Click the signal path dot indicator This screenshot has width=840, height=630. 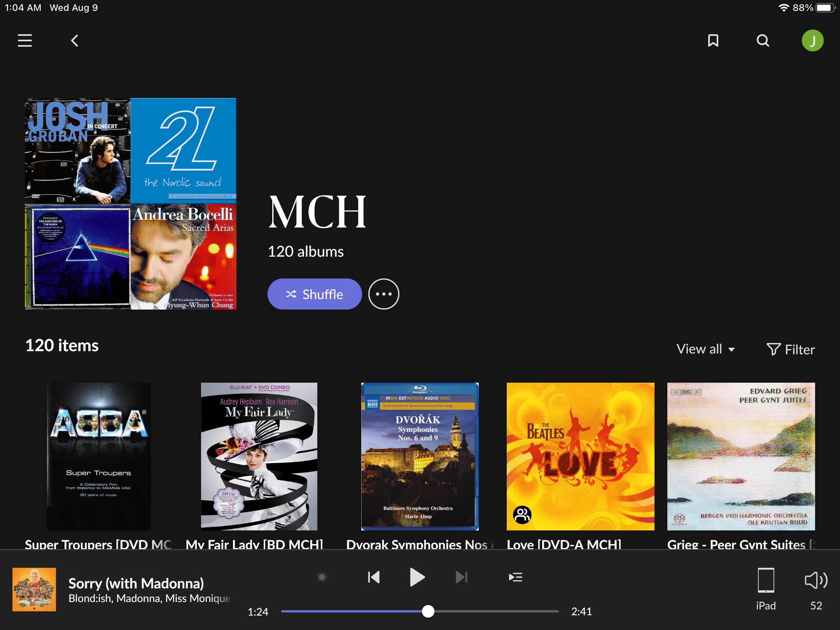coord(322,577)
